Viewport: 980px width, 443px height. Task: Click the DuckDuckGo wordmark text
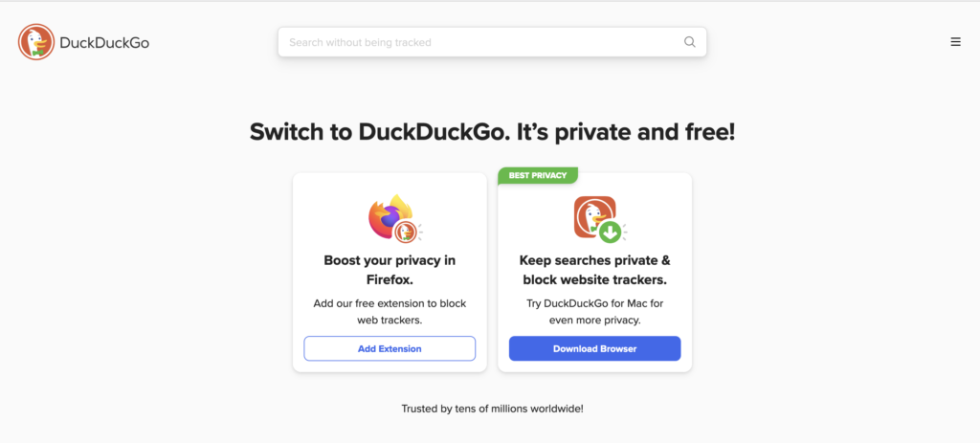coord(104,42)
